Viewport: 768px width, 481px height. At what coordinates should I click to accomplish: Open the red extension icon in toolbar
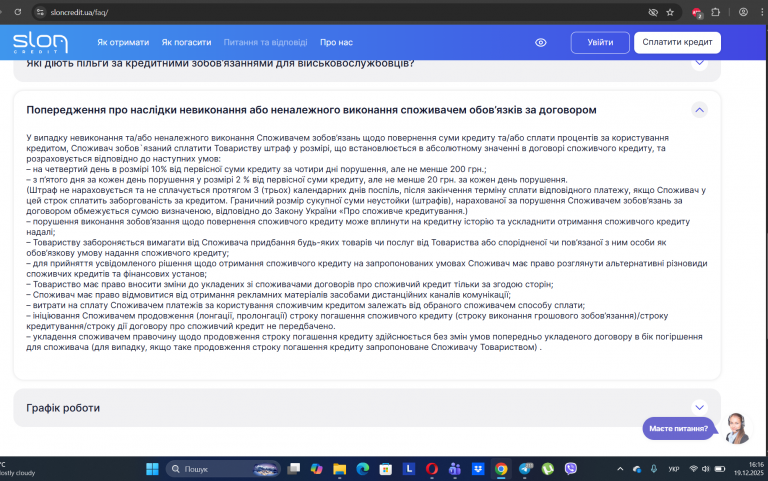coord(697,13)
